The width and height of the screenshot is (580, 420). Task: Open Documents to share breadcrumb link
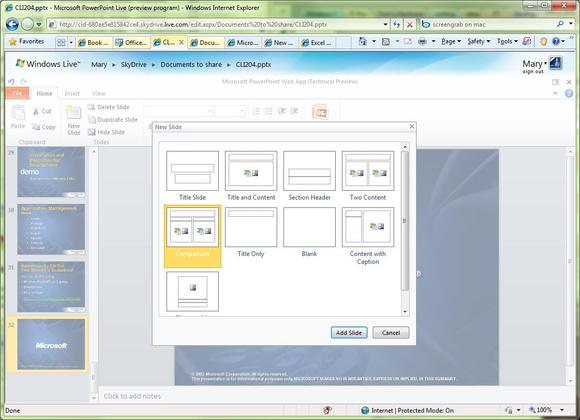point(191,64)
